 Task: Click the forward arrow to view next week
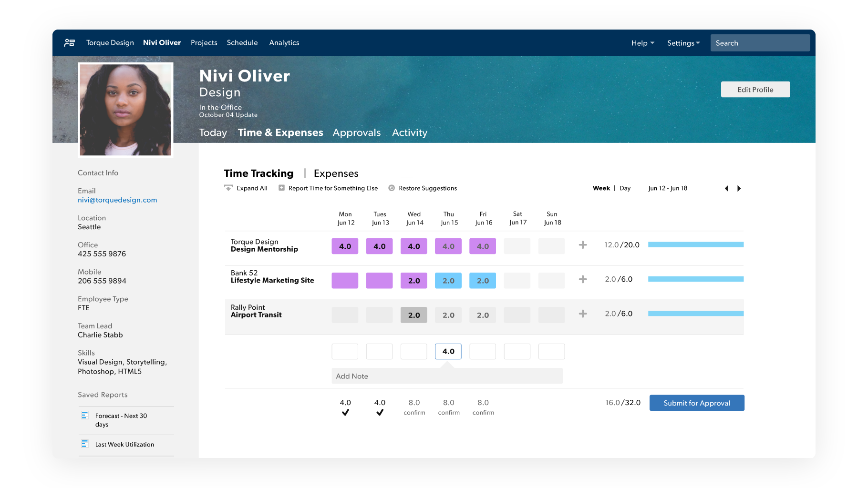coord(739,188)
